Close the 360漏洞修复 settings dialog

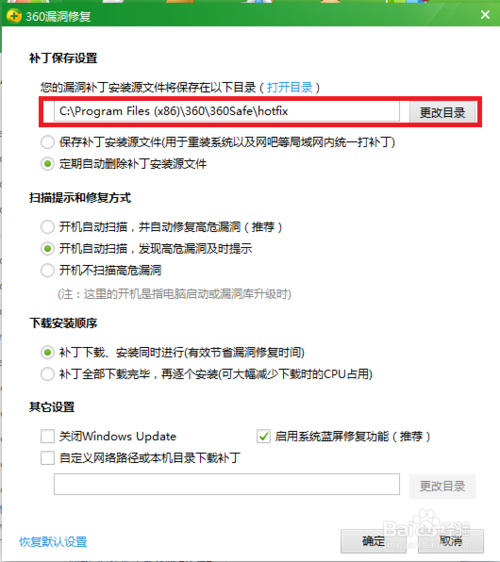tap(485, 15)
